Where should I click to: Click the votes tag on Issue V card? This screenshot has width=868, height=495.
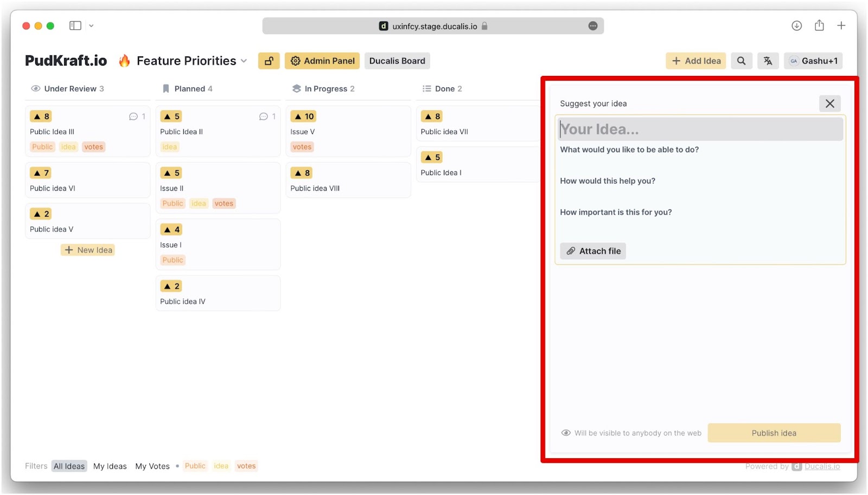(302, 147)
